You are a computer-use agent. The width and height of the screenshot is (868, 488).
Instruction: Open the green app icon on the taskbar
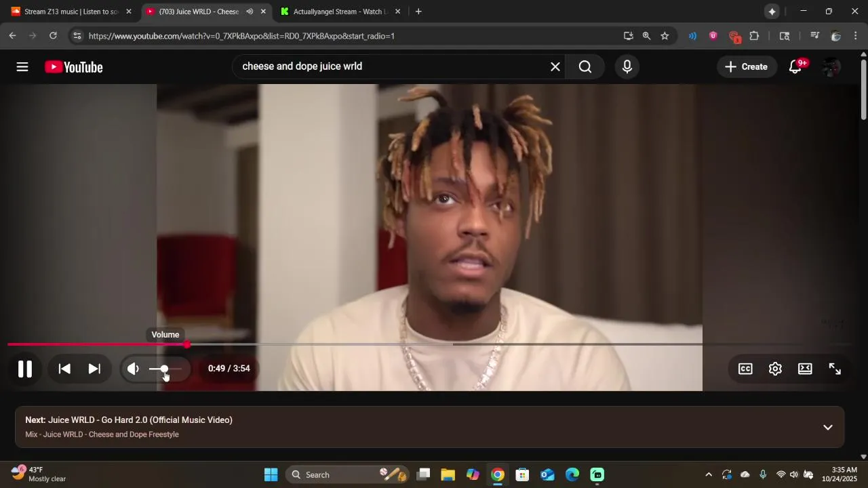[x=597, y=474]
